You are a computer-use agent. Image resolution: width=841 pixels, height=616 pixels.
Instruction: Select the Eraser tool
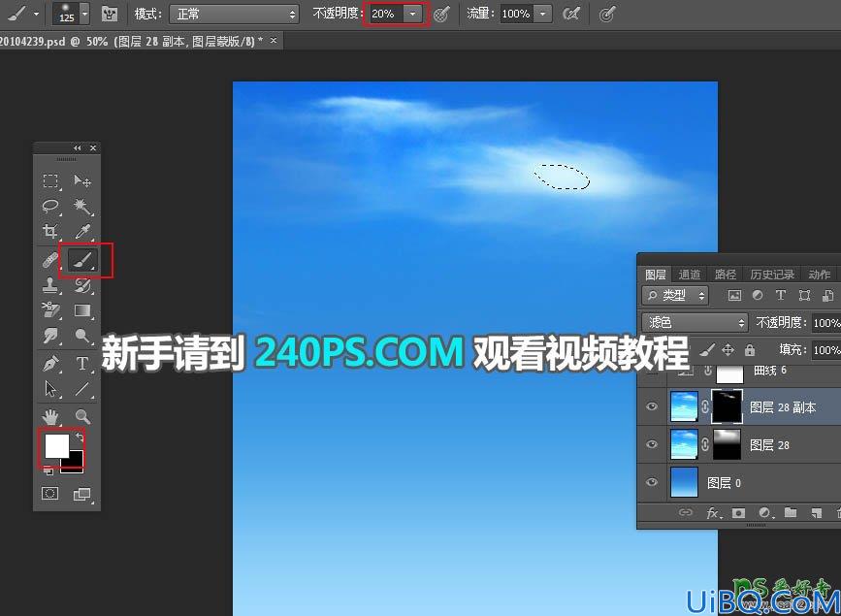point(50,310)
